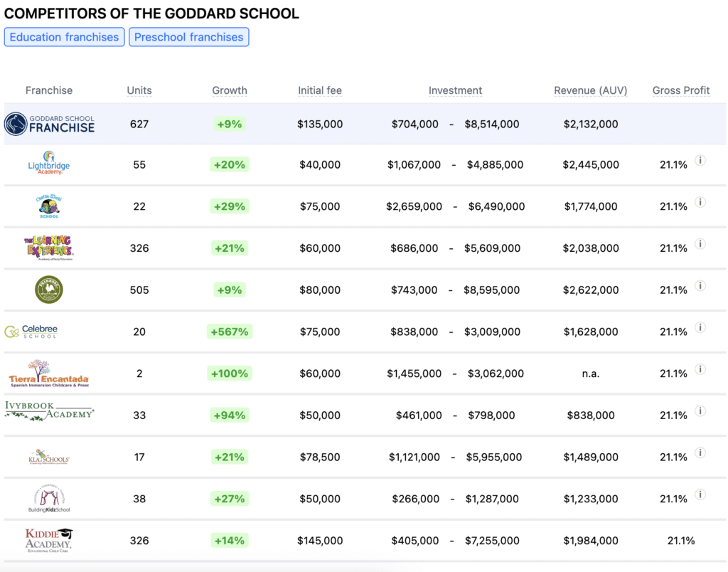Viewport: 728px width, 572px height.
Task: Select the $2,038,000 revenue cell
Action: [x=591, y=248]
